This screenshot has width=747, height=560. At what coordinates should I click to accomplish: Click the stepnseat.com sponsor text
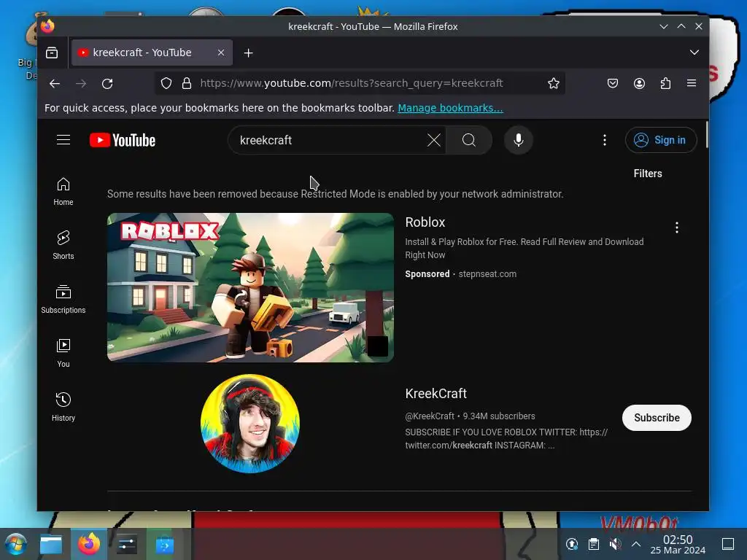tap(487, 274)
